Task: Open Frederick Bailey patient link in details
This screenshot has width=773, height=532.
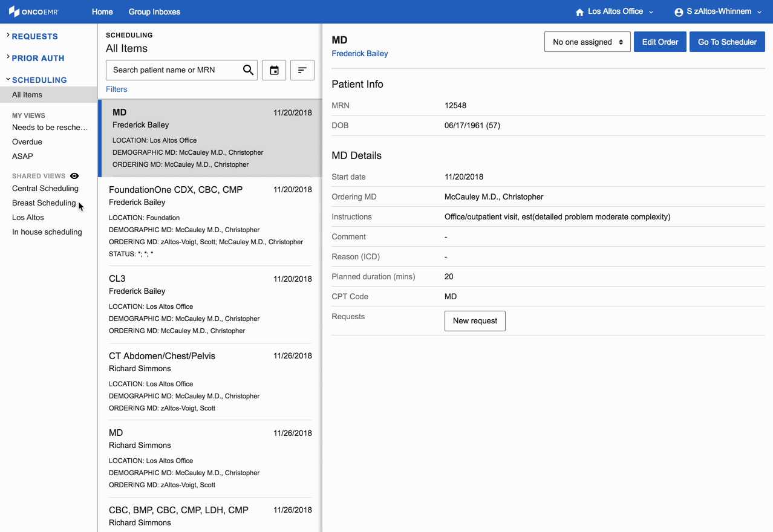Action: tap(360, 53)
